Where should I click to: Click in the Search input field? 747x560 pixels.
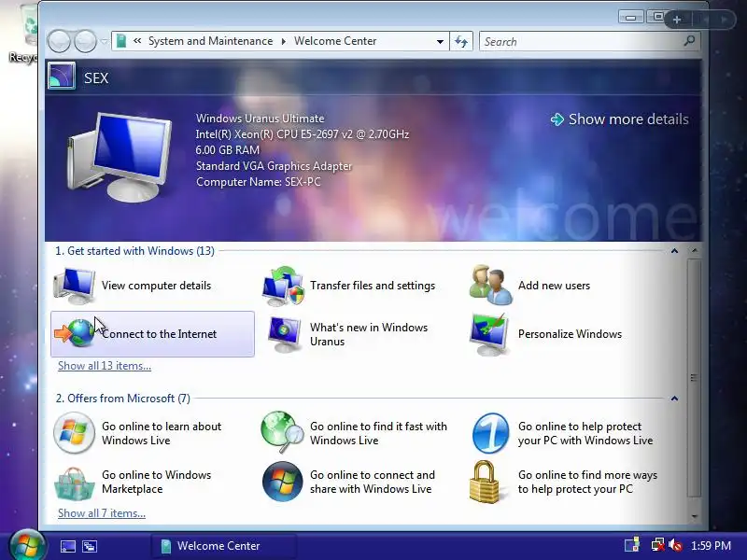pyautogui.click(x=581, y=41)
